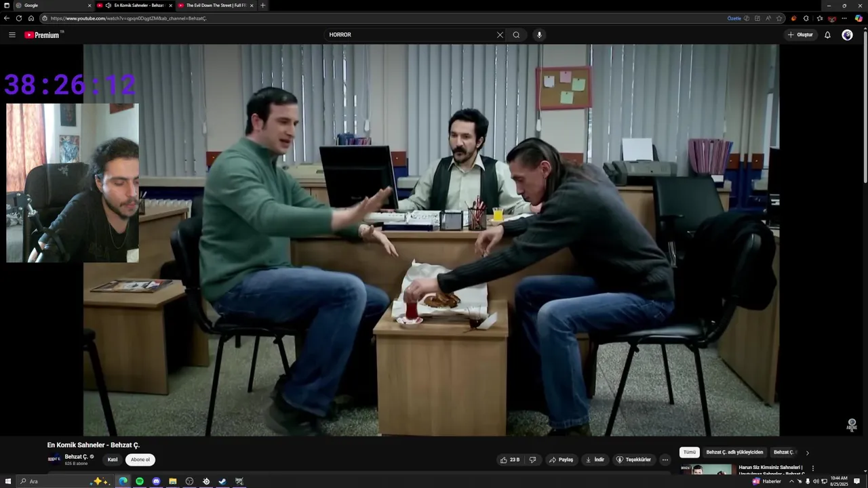The image size is (868, 488).
Task: Go to YouTube Premium home logo
Action: click(x=42, y=35)
